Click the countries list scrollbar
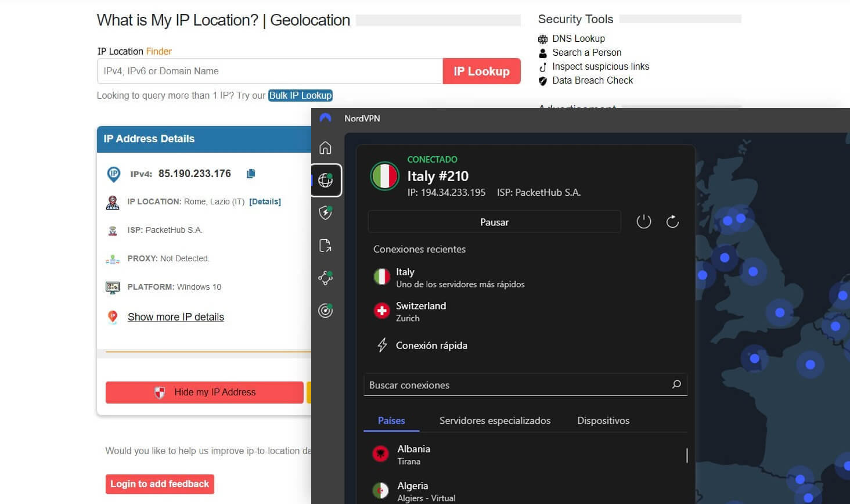 tap(687, 455)
